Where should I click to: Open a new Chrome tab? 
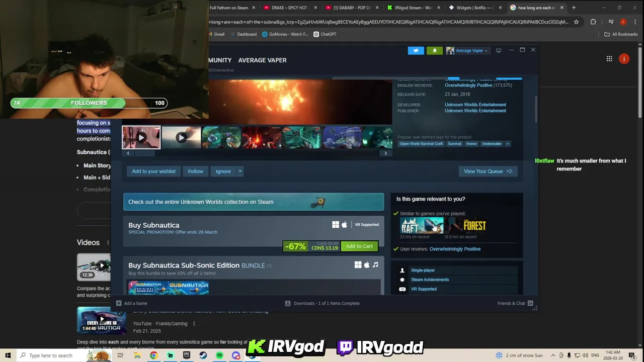point(574,8)
